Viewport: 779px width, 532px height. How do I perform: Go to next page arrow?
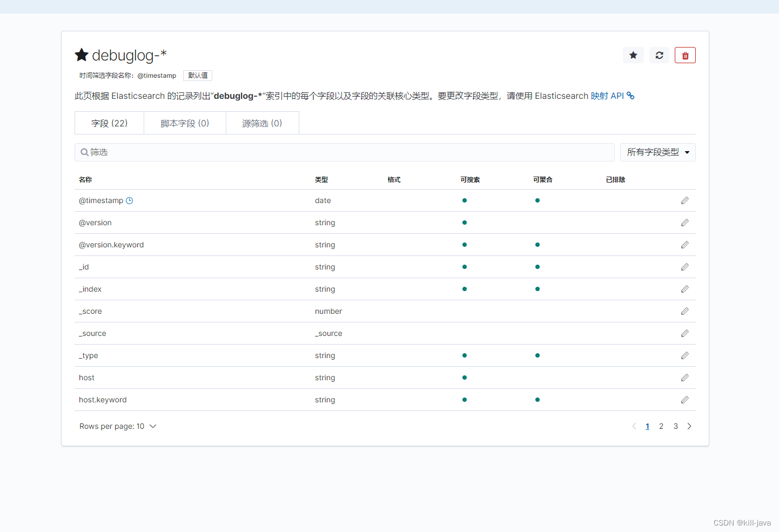(x=689, y=426)
